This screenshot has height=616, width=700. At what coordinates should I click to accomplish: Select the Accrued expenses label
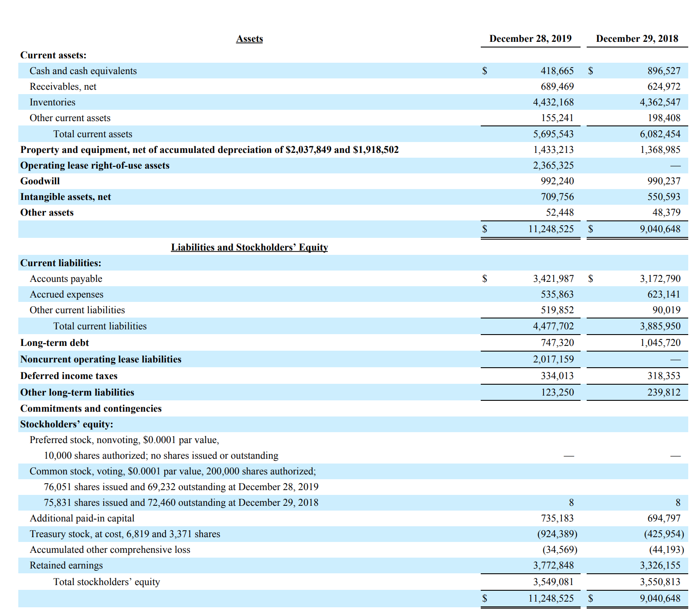click(67, 294)
